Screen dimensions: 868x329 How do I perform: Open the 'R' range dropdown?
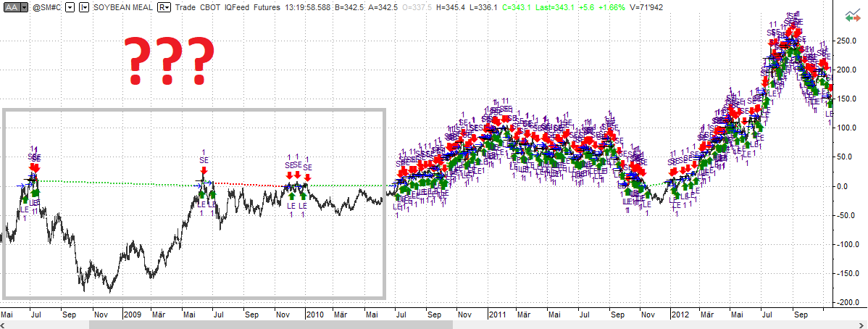164,8
